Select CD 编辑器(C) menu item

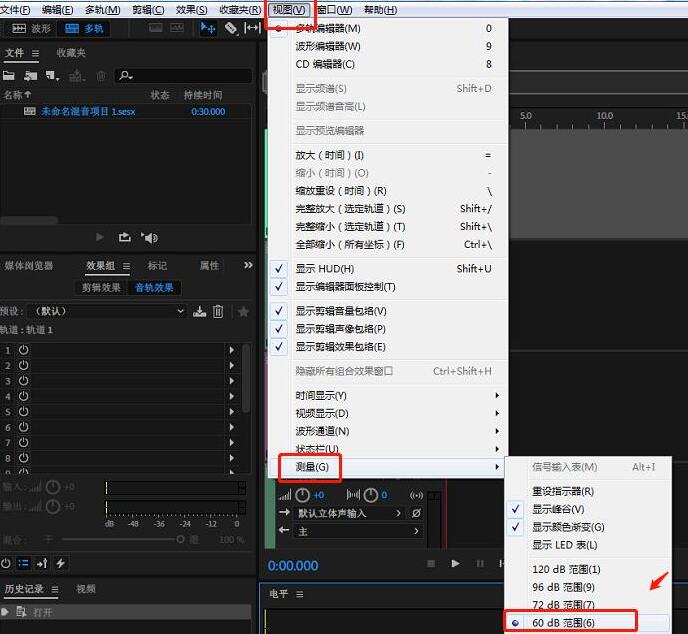(x=388, y=64)
